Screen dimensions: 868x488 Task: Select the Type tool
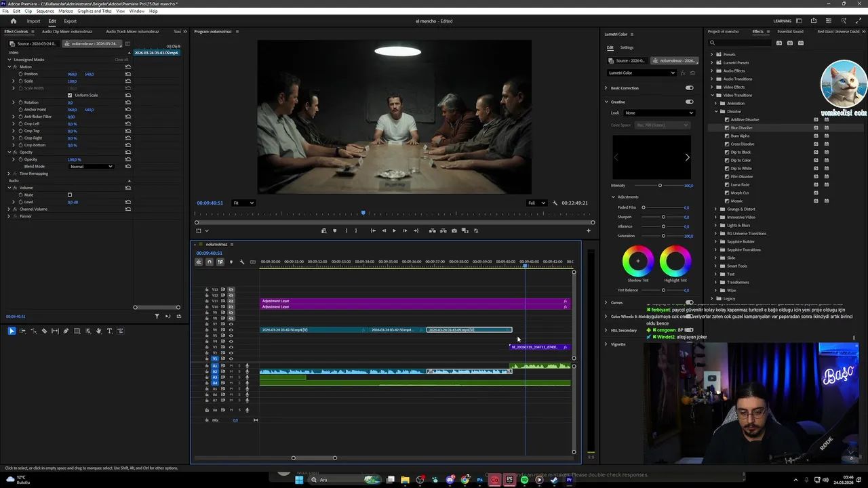pyautogui.click(x=109, y=331)
